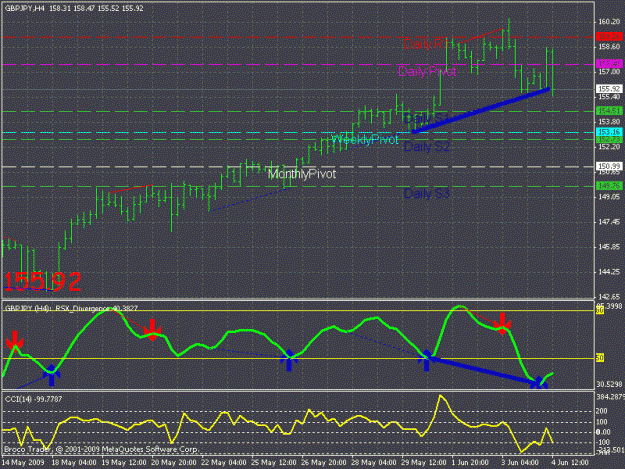
Task: Click the last blue buy arrow near 3 Jun
Action: click(x=539, y=382)
